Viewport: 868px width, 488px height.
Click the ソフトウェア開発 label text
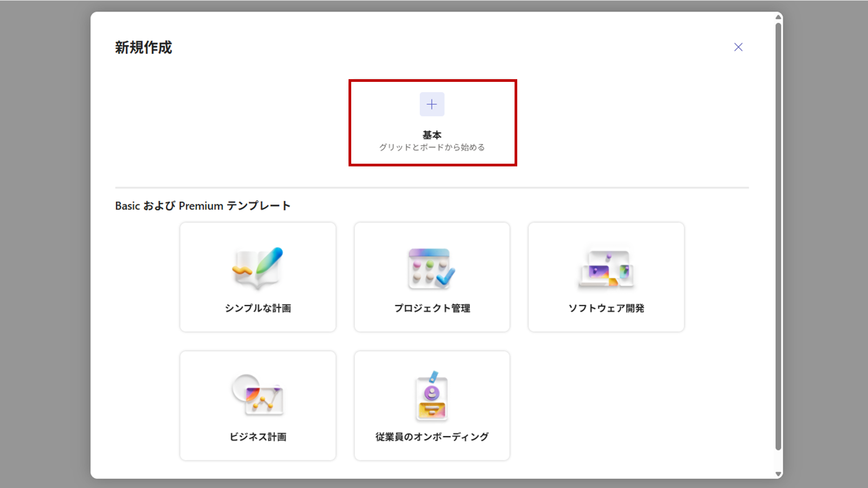(x=606, y=308)
